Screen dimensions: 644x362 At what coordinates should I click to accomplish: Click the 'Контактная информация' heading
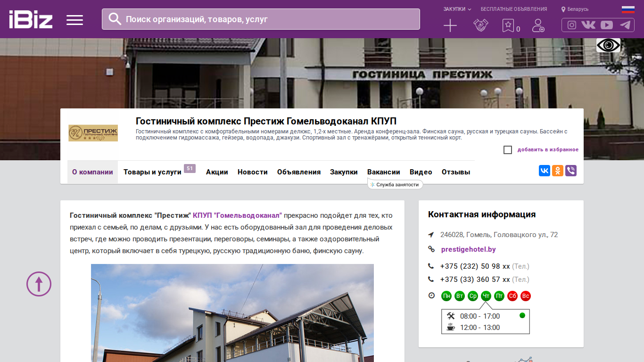tap(482, 214)
